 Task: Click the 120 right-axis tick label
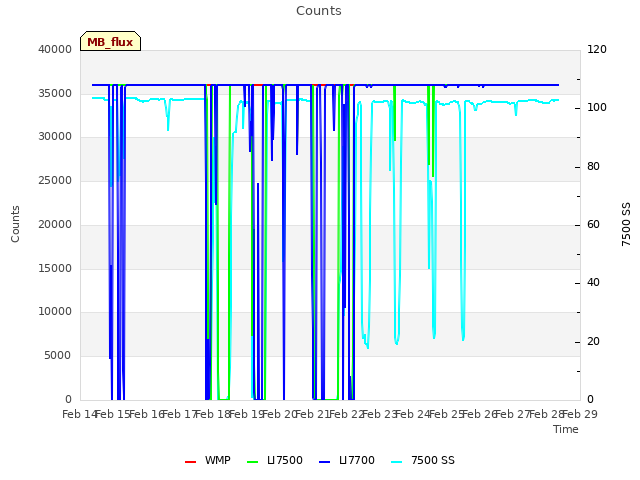tap(597, 49)
